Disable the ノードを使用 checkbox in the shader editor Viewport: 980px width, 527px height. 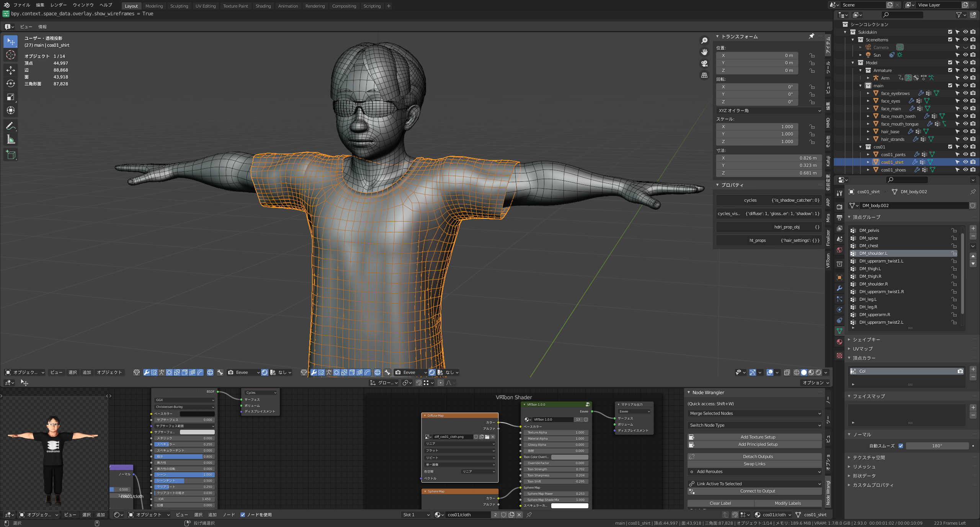tap(243, 515)
